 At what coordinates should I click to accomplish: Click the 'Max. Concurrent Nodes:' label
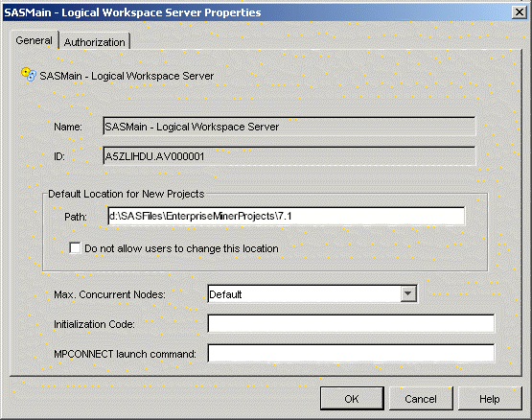(x=109, y=294)
